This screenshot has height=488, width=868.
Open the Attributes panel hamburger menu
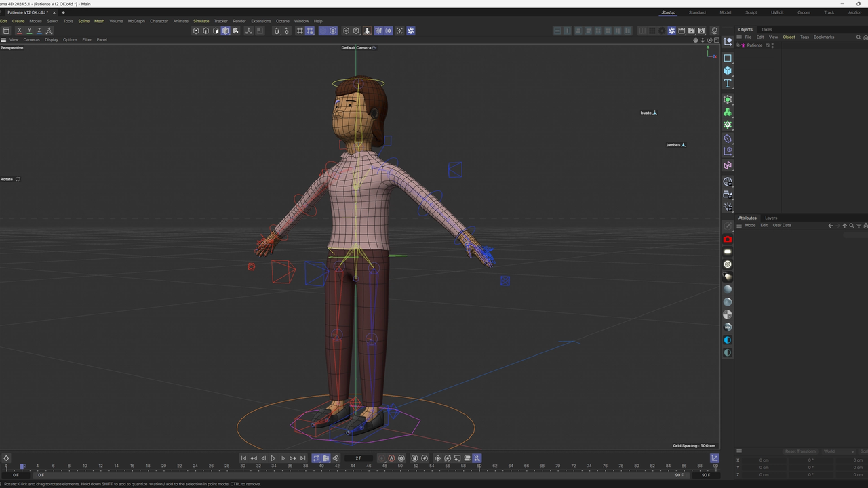739,225
